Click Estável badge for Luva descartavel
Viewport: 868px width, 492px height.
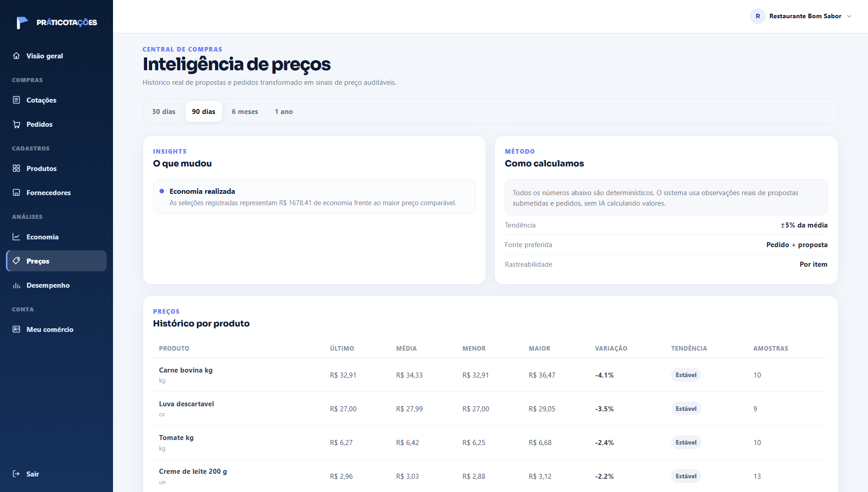[686, 409]
